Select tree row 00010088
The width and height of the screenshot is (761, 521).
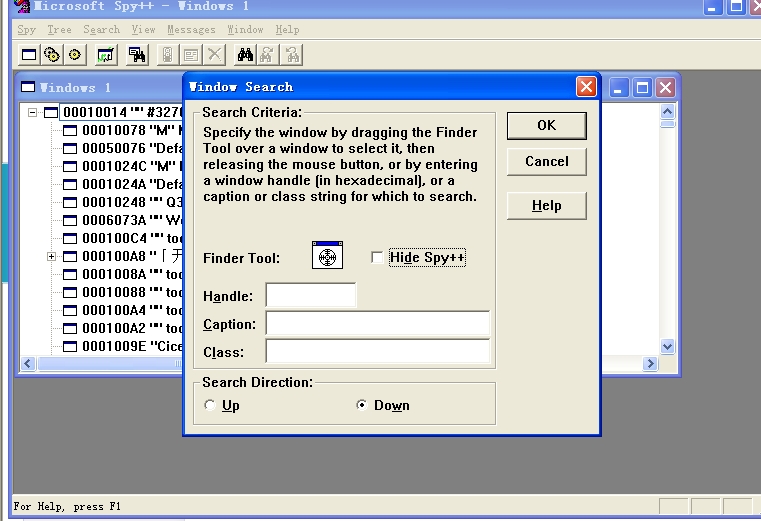[132, 292]
